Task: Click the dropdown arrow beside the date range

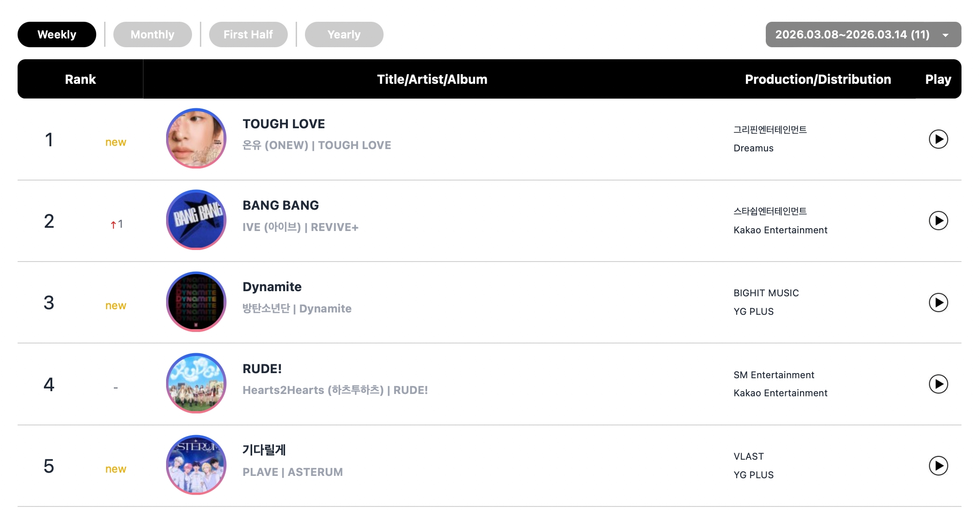Action: tap(945, 35)
